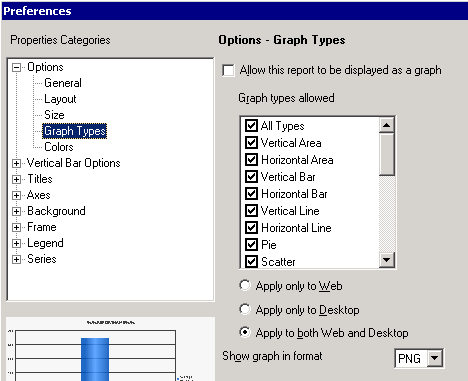Uncheck the Vertical Bar checkbox
Viewport: 468px width, 381px height.
coord(251,177)
